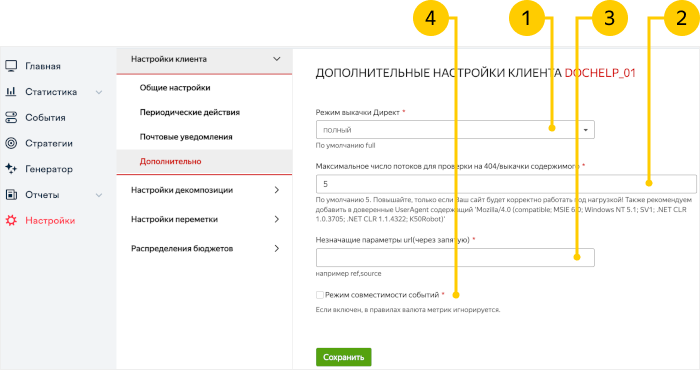Select Настройки in the sidebar
The width and height of the screenshot is (700, 370).
50,220
